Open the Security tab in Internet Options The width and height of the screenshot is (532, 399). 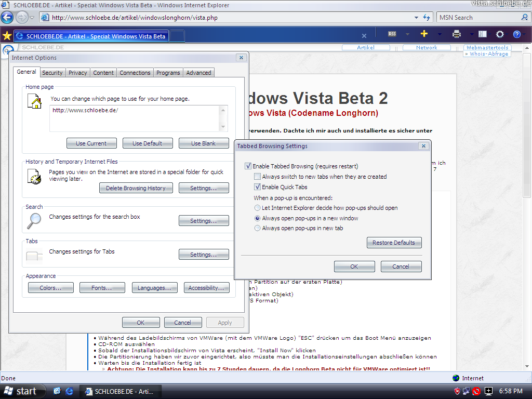pos(52,73)
